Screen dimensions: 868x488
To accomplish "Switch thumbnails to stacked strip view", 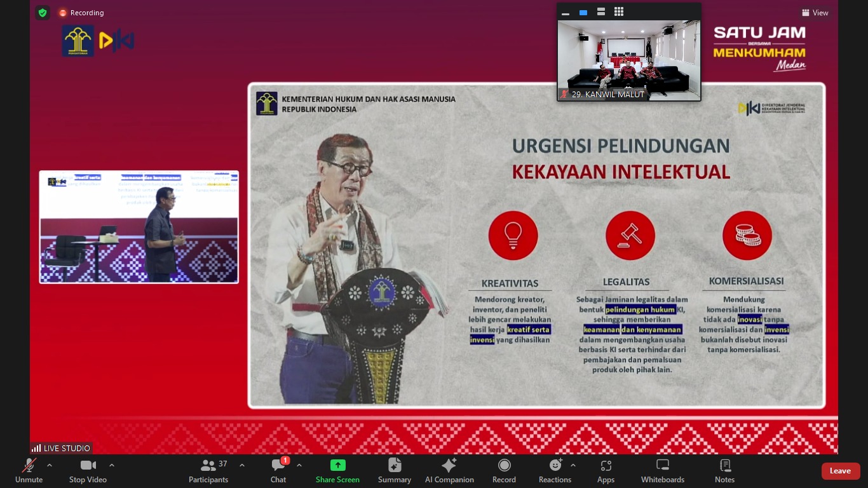I will click(601, 12).
